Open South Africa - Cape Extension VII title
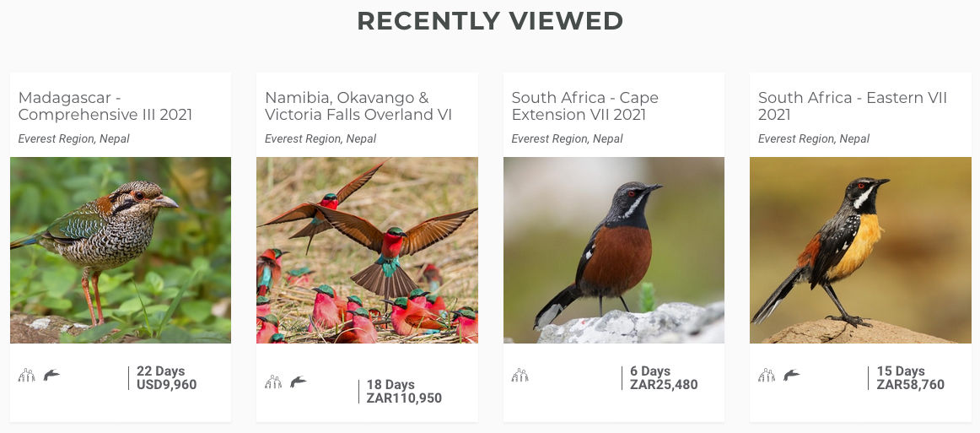The width and height of the screenshot is (980, 433). [x=585, y=106]
